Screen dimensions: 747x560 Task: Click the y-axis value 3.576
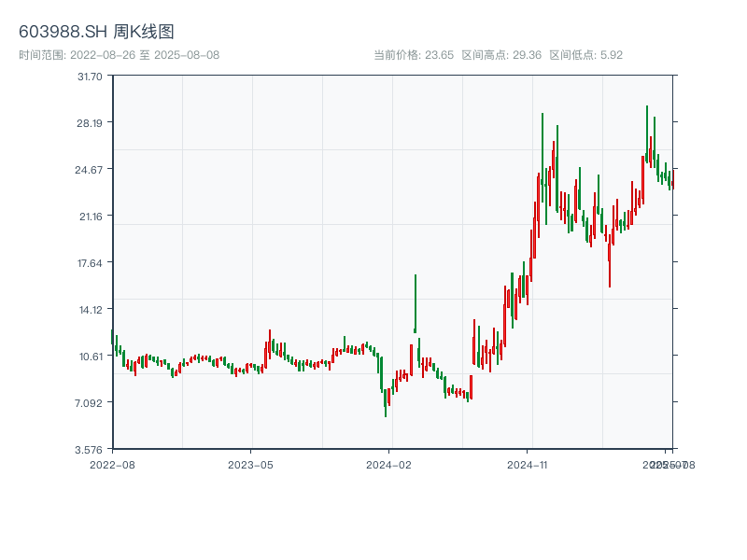[89, 450]
